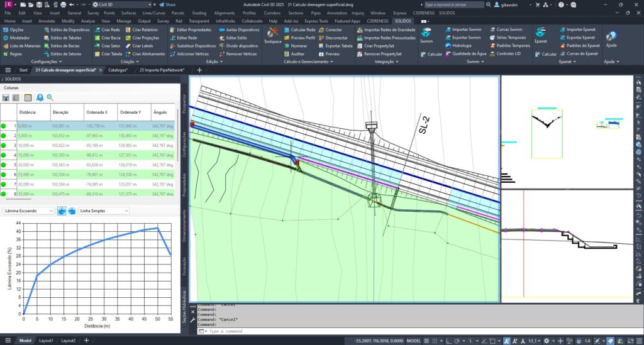Image resolution: width=644 pixels, height=345 pixels.
Task: Click the zoom magnifier in SOLIDOS panel
Action: point(50,97)
